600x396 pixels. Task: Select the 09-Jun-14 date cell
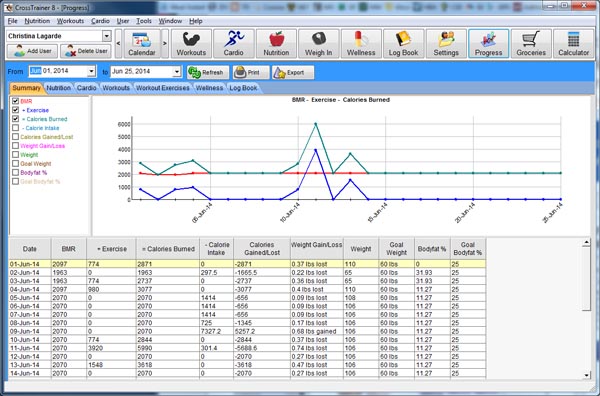29,331
